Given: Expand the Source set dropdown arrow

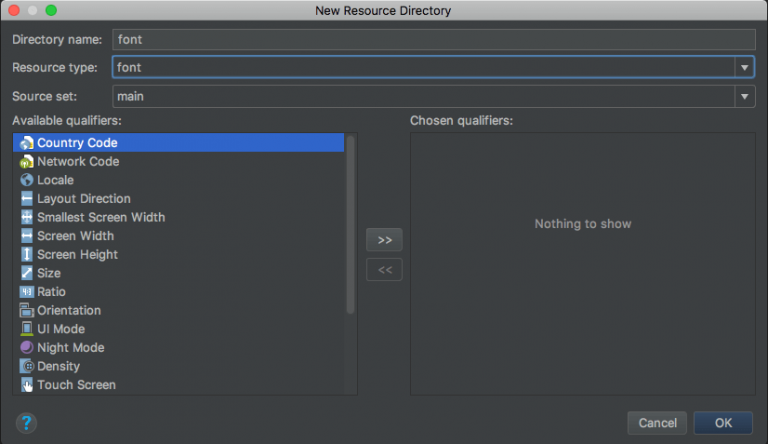Looking at the screenshot, I should tap(744, 97).
